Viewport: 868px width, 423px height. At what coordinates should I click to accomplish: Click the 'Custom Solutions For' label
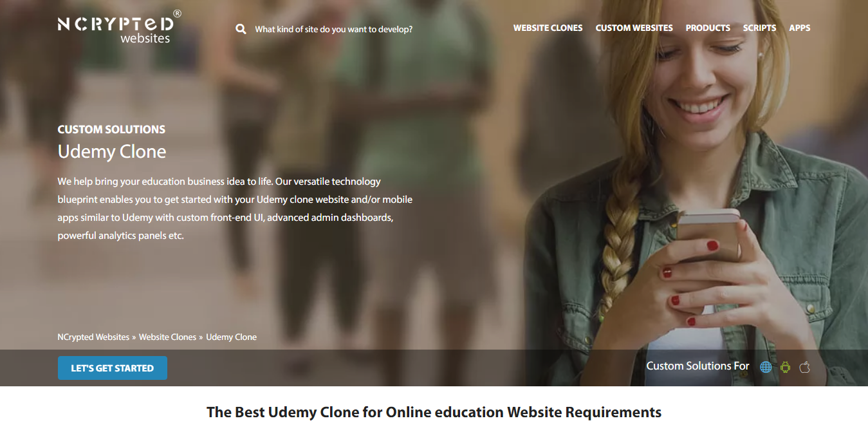point(697,366)
